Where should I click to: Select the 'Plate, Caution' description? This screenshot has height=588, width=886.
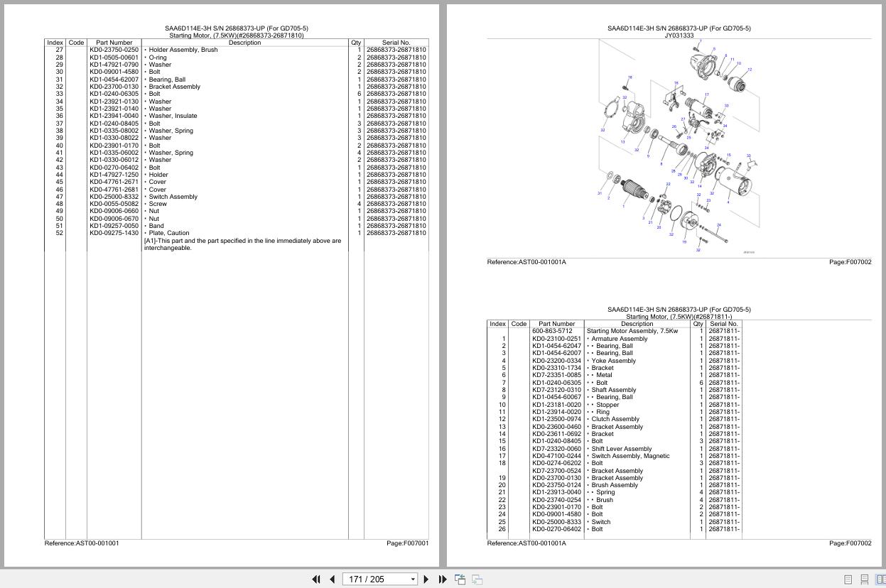coord(168,233)
